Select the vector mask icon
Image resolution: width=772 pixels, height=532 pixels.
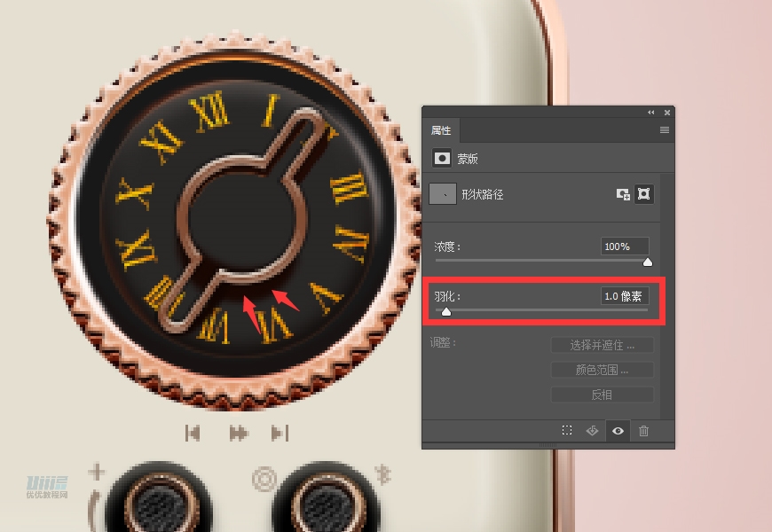tap(644, 194)
